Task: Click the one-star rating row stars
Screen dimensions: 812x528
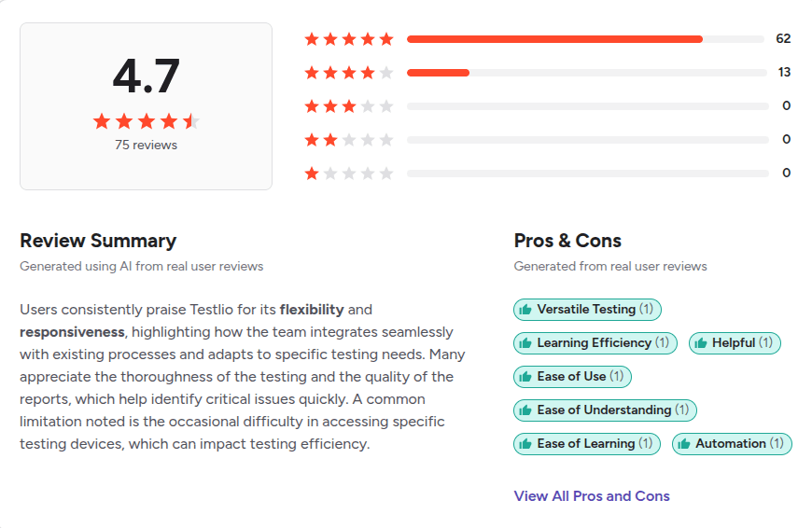Action: [x=349, y=174]
